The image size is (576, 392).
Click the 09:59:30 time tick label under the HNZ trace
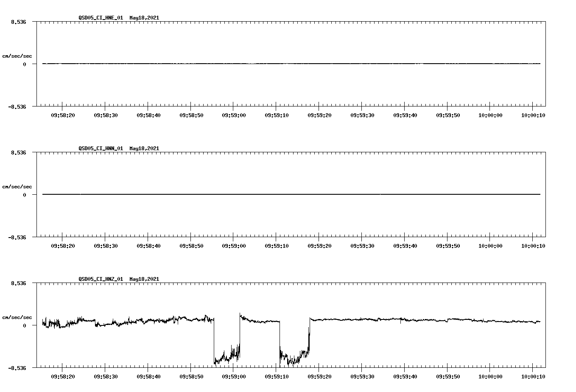pos(362,375)
